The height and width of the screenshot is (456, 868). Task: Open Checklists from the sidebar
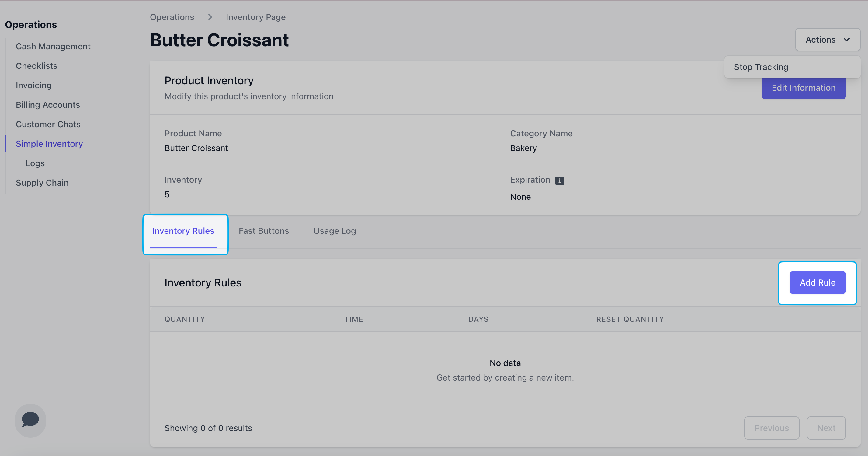pos(36,66)
